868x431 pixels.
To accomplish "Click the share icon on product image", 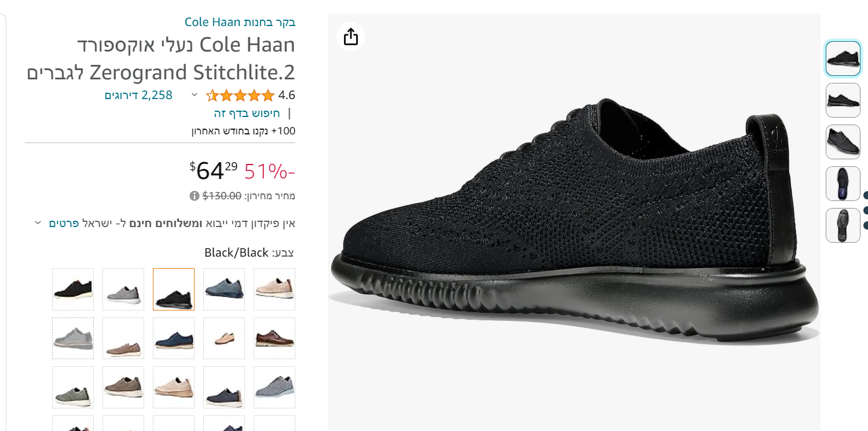I will pyautogui.click(x=351, y=36).
